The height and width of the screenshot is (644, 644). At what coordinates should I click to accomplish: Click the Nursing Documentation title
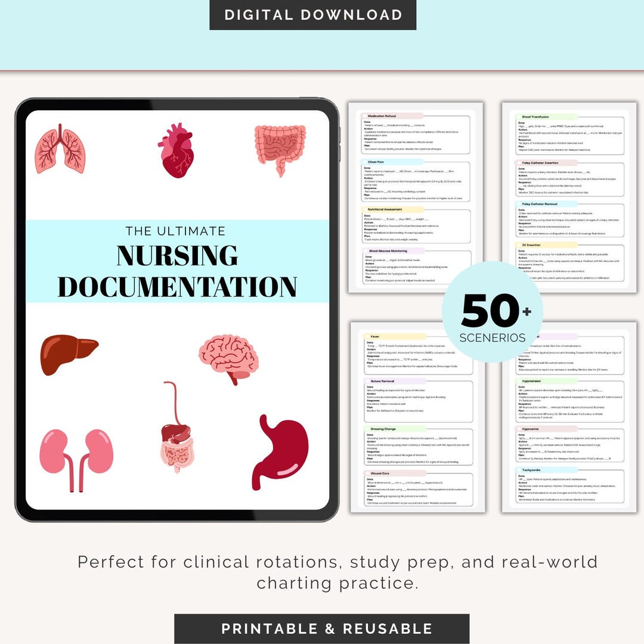coord(177,268)
